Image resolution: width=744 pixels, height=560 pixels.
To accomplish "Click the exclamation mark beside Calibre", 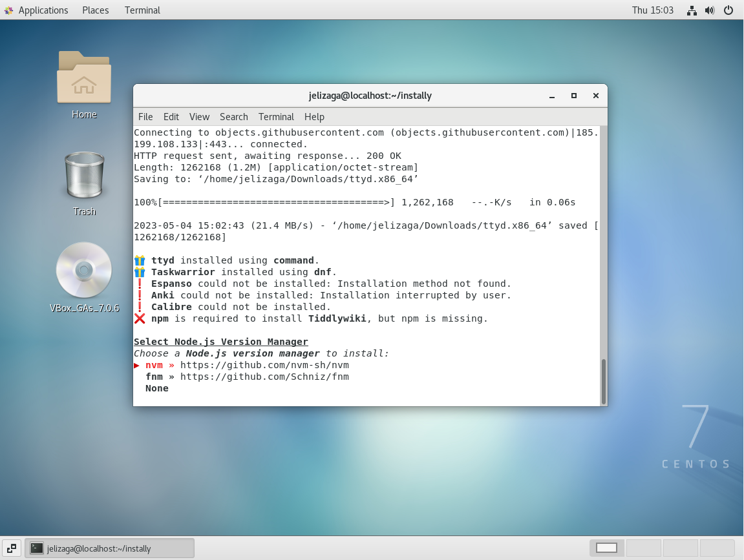I will [140, 307].
